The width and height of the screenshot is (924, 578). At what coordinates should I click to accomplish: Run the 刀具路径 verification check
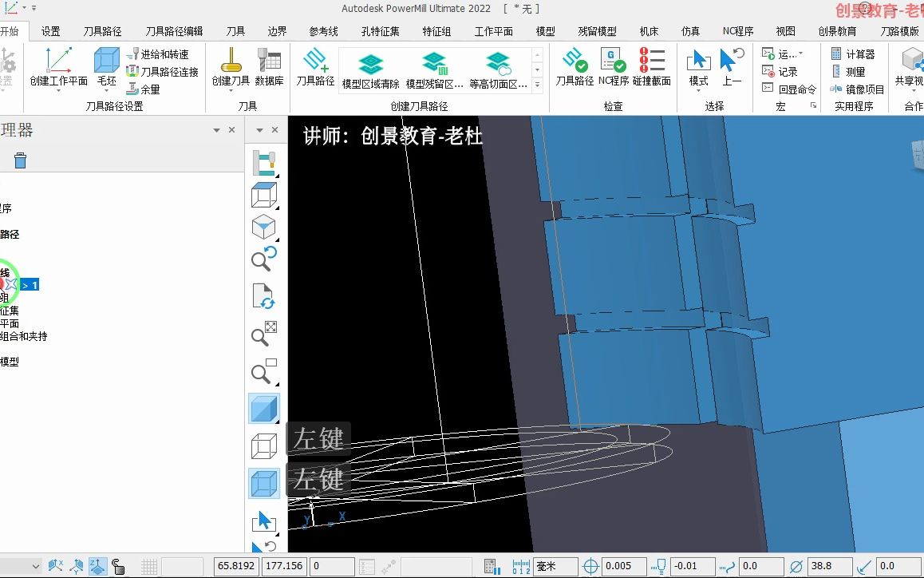[x=575, y=66]
